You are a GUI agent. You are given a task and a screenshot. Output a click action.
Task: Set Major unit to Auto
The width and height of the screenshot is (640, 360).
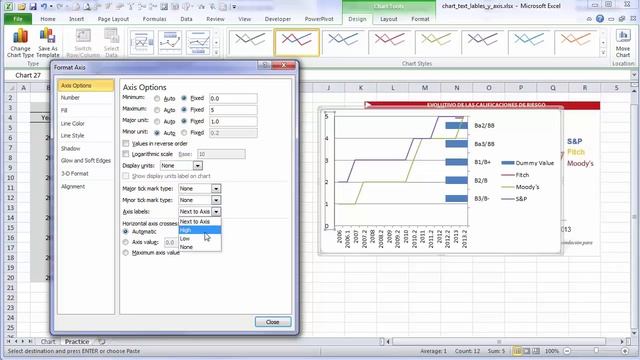click(x=157, y=121)
